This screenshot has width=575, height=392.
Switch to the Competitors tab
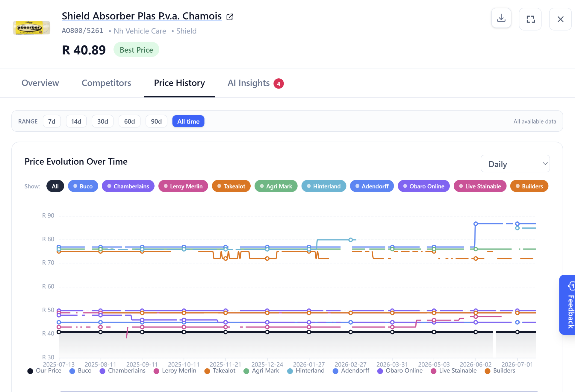pyautogui.click(x=106, y=83)
